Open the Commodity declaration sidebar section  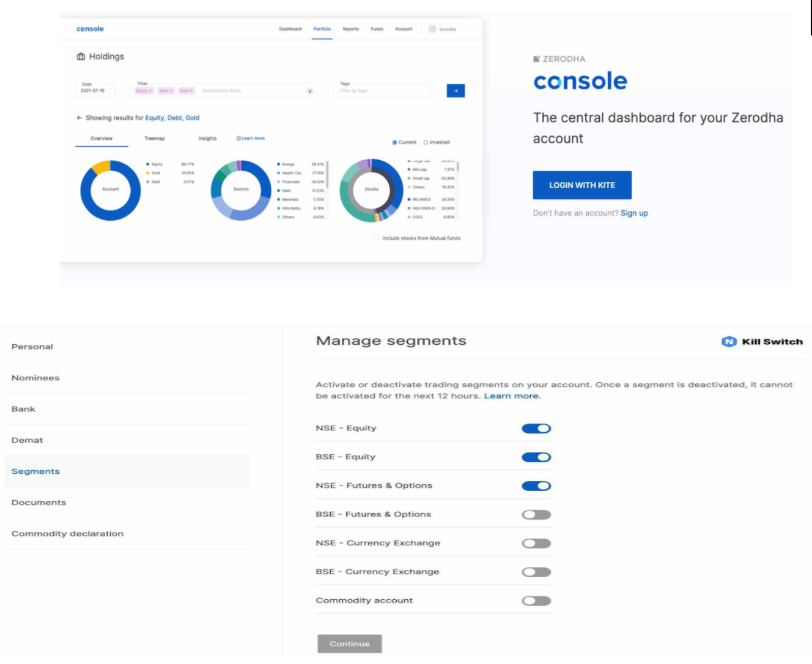127,534
